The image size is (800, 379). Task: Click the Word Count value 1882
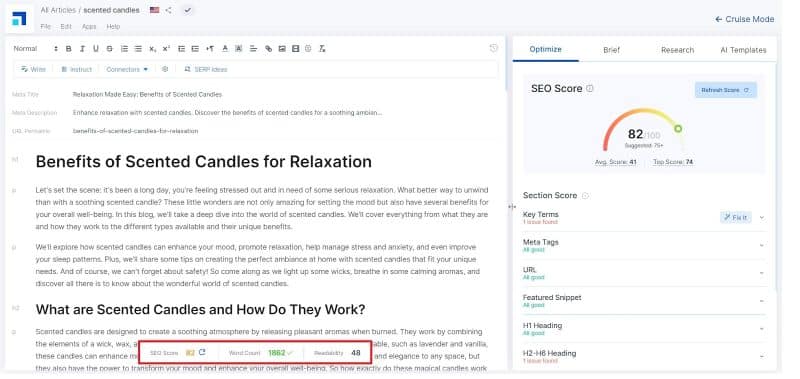(x=277, y=352)
